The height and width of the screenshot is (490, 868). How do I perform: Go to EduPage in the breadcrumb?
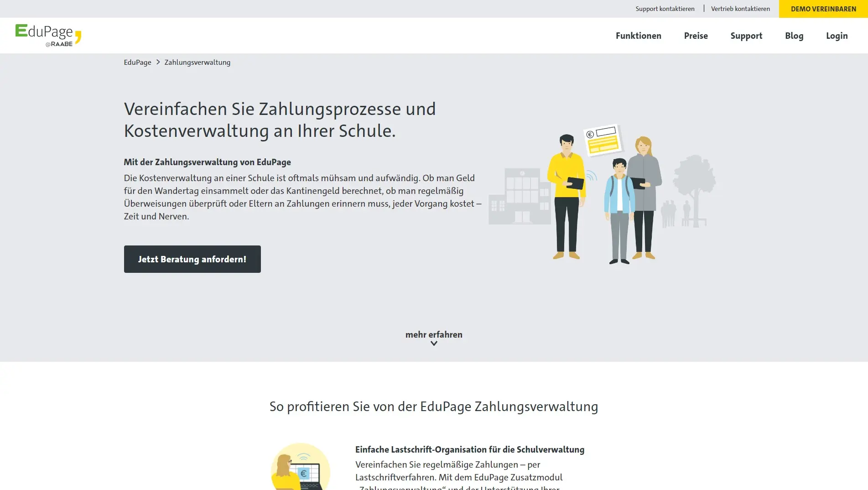[x=137, y=62]
